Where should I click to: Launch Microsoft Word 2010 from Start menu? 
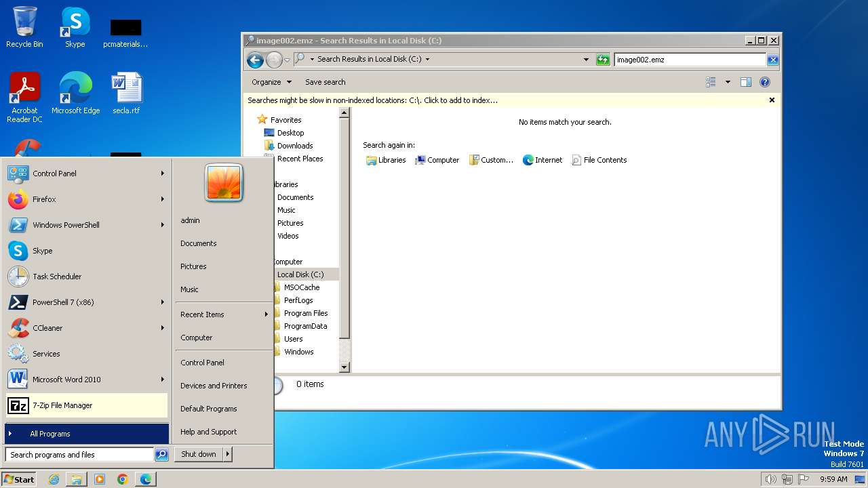coord(86,380)
